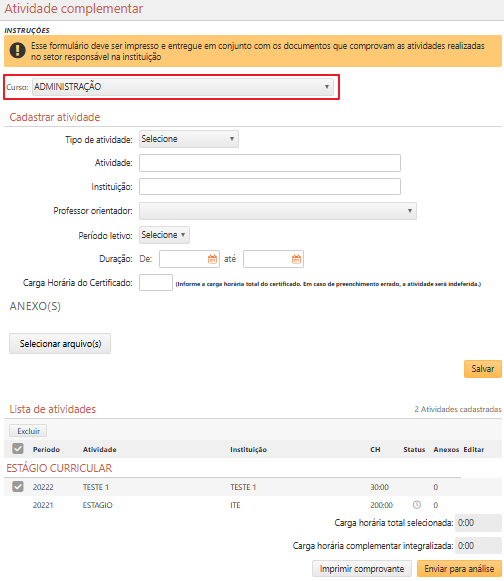The image size is (504, 581).
Task: Click the Carga Horária do Certificado field
Action: click(x=156, y=283)
